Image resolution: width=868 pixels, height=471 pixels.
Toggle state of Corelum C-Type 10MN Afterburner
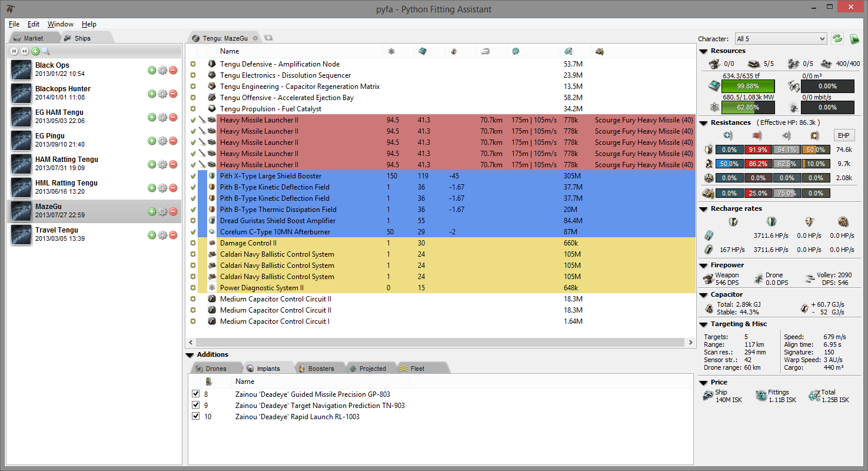(193, 232)
